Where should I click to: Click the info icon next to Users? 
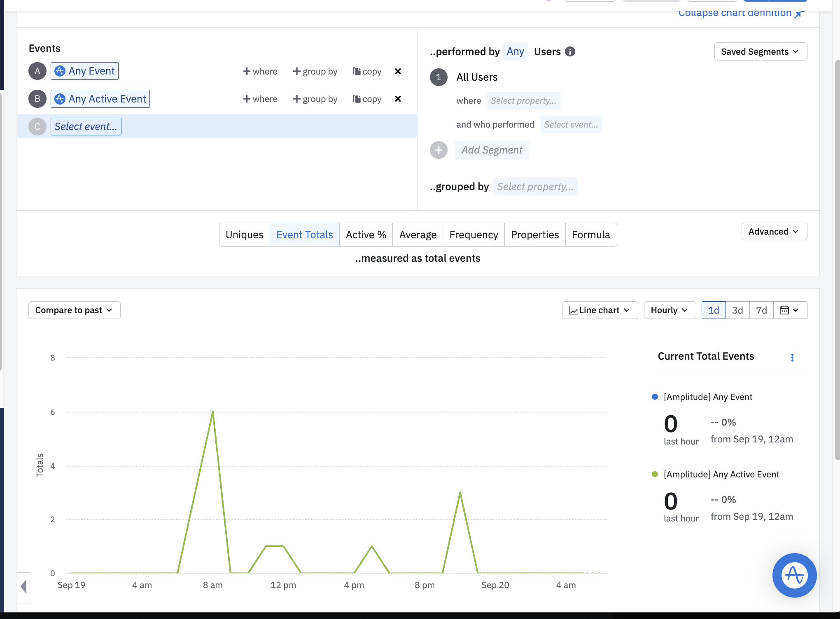[570, 51]
